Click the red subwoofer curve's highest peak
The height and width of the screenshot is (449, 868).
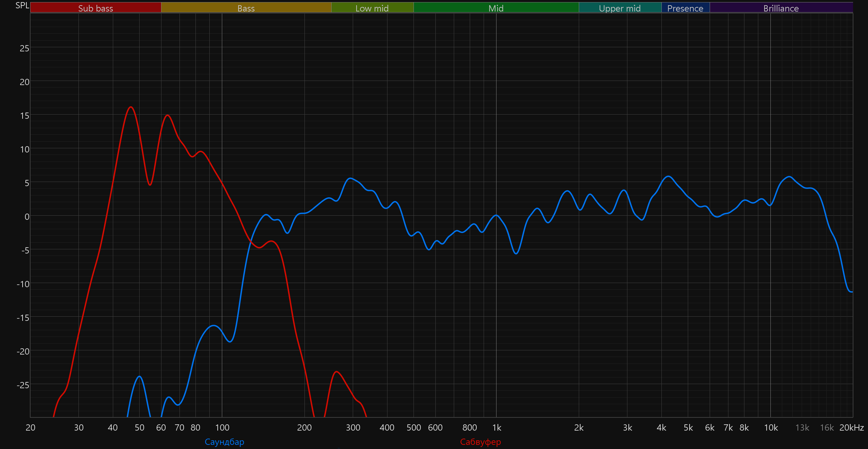pyautogui.click(x=131, y=107)
